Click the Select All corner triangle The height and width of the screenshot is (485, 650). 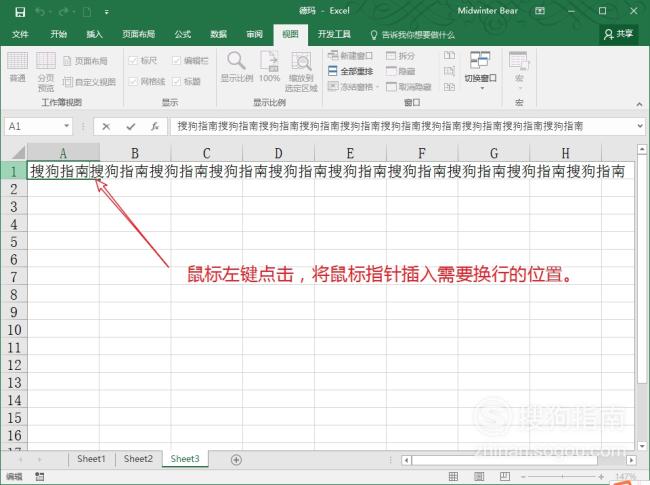(x=18, y=152)
